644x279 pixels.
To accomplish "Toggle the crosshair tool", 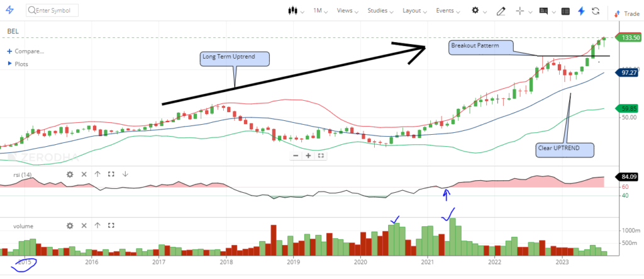I will pos(520,11).
